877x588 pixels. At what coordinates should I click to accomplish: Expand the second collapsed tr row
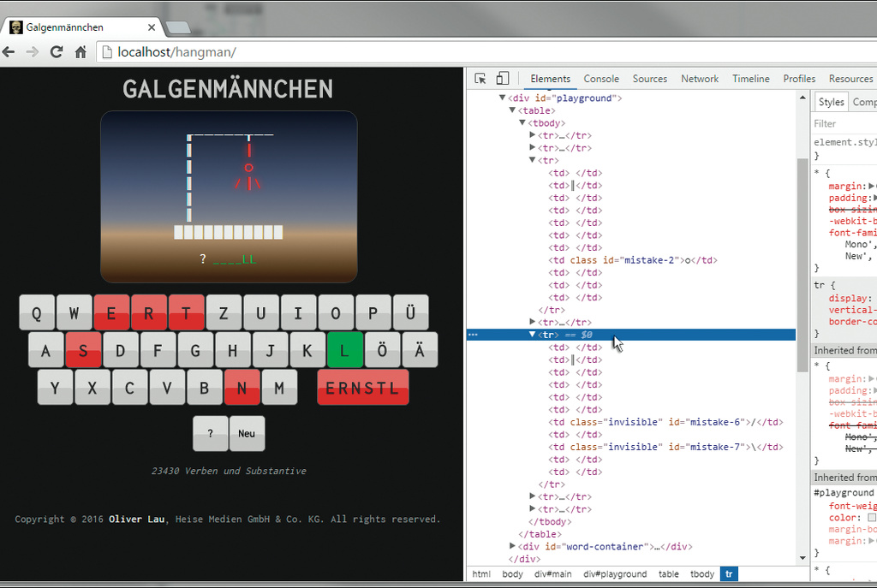coord(532,147)
